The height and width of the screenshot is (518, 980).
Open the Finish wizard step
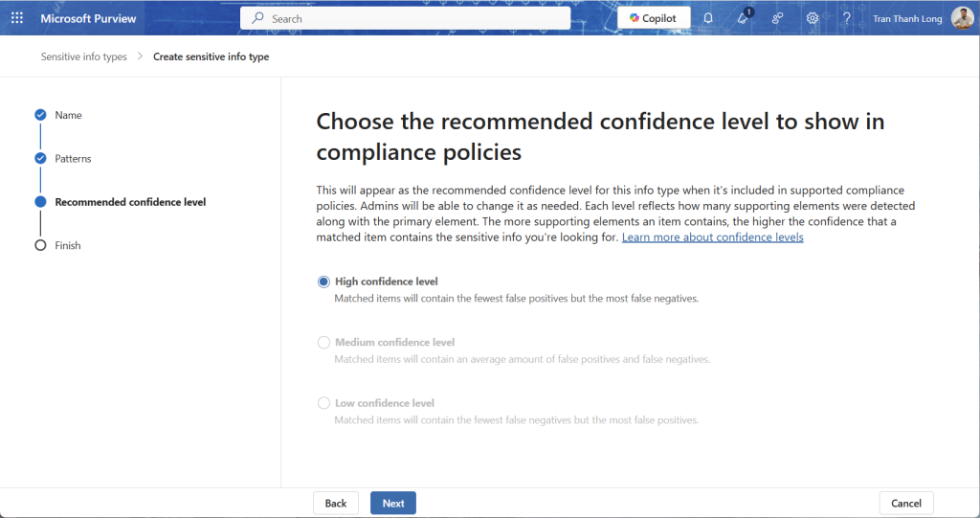(67, 245)
